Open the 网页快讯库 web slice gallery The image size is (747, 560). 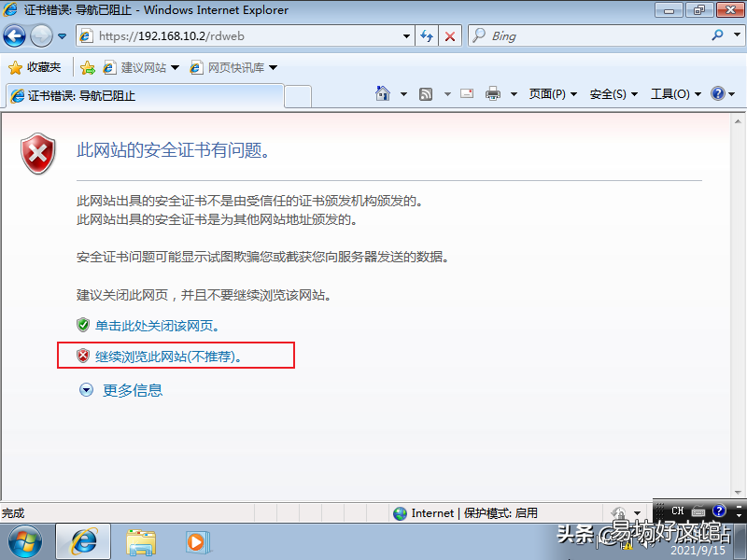pyautogui.click(x=234, y=67)
